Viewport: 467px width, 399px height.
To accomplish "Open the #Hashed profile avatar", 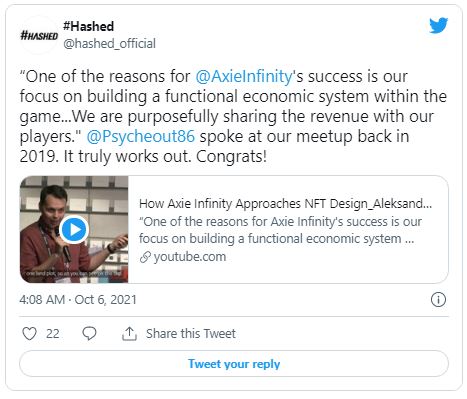I will click(x=39, y=35).
